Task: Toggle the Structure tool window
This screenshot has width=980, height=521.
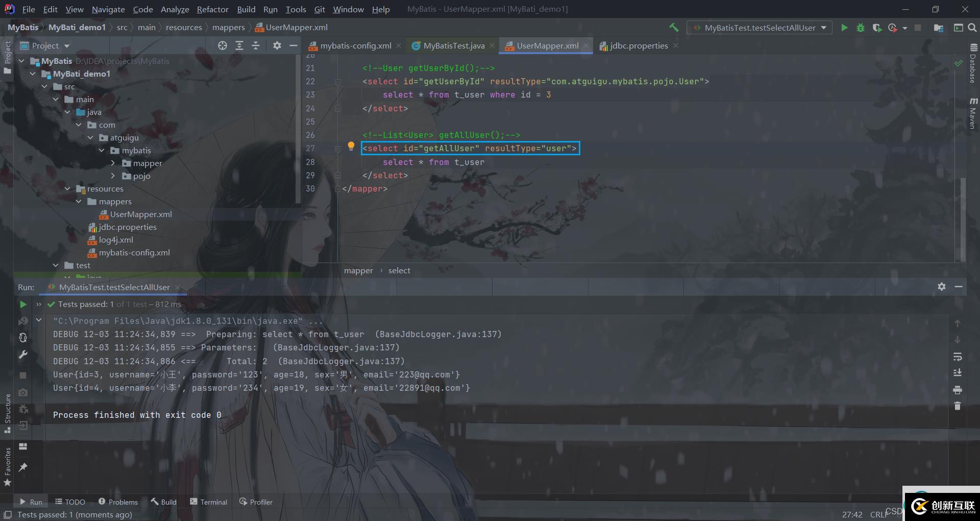Action: [7, 413]
